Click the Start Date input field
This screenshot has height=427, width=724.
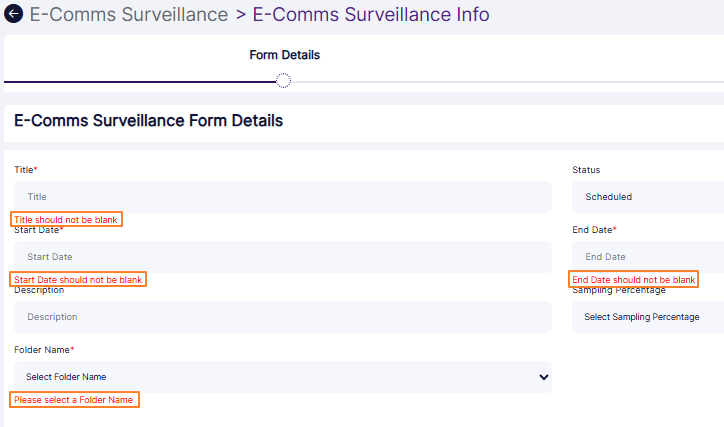click(x=283, y=257)
